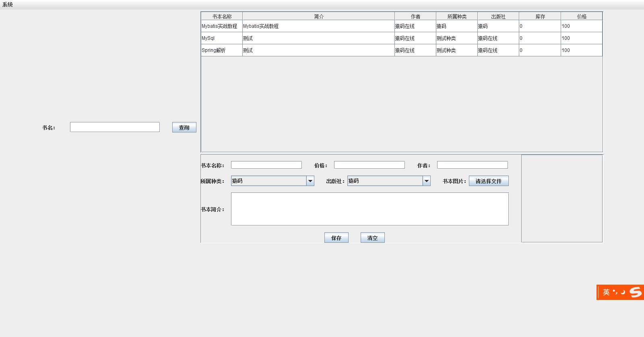Screen dimensions: 644x337
Task: Click the Sogou input method S icon
Action: [636, 292]
